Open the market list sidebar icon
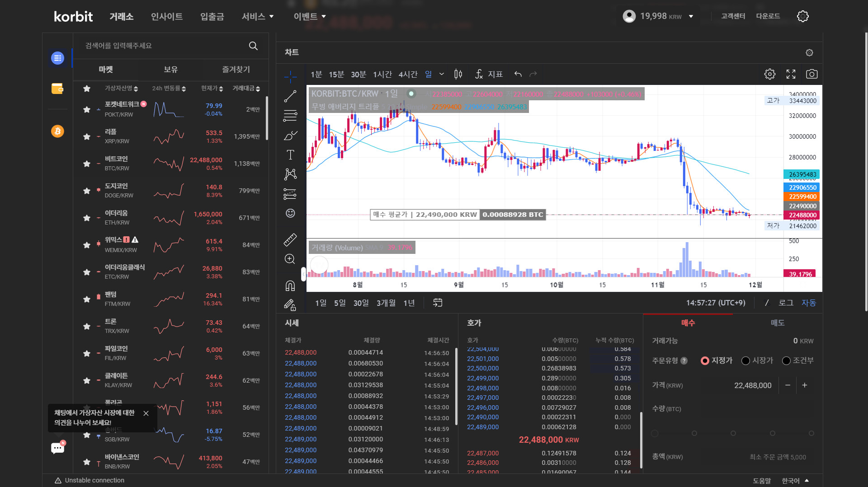The height and width of the screenshot is (487, 868). (57, 58)
